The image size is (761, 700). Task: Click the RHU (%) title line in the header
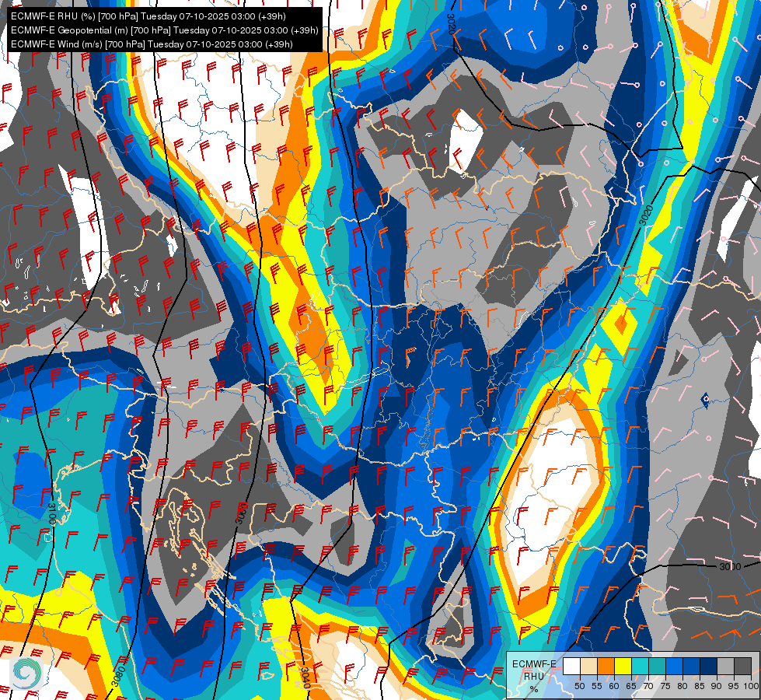pyautogui.click(x=148, y=16)
